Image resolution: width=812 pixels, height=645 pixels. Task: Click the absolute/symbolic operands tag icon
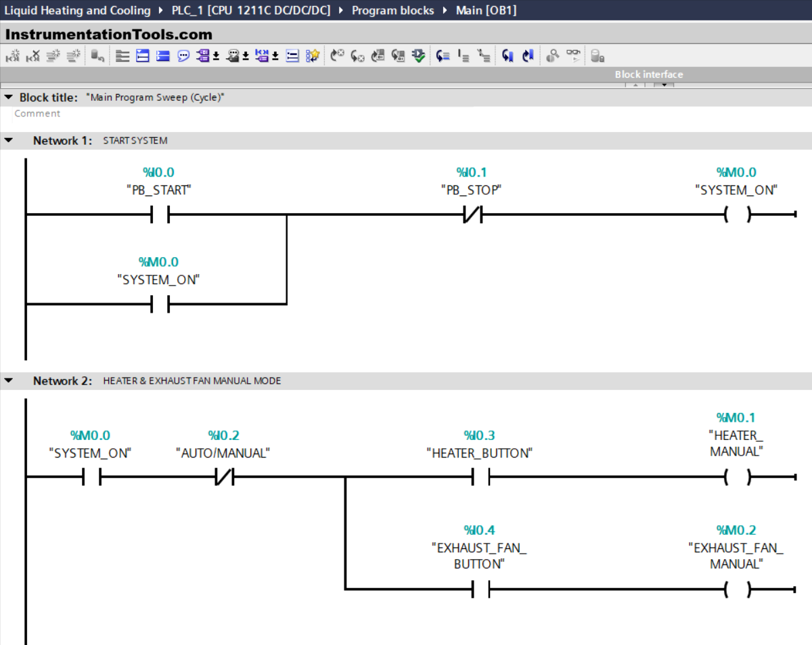(x=203, y=56)
